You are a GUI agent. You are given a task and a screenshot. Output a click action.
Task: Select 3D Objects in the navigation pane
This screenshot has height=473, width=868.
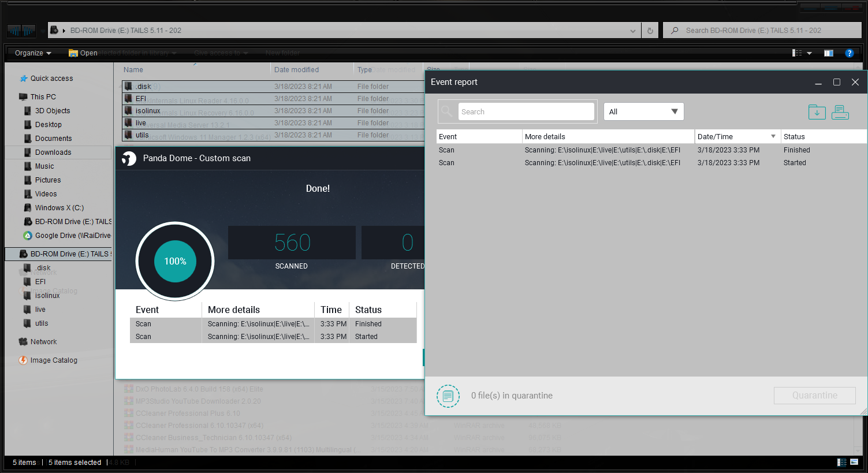[x=53, y=111]
